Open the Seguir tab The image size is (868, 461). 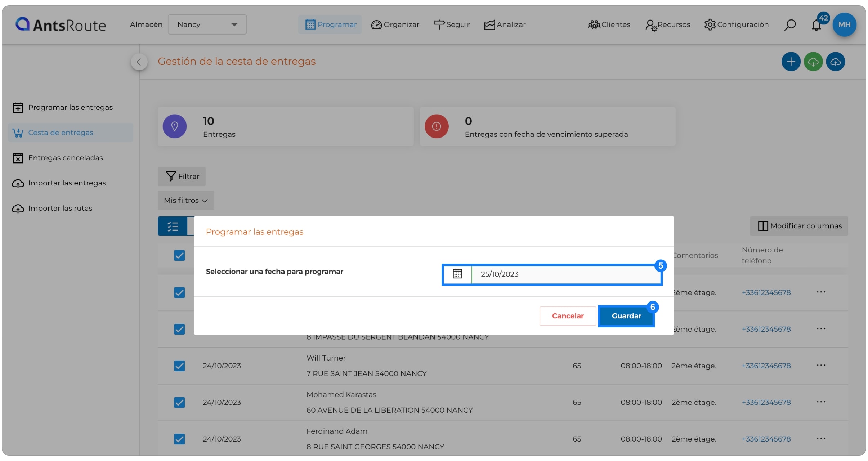click(452, 24)
